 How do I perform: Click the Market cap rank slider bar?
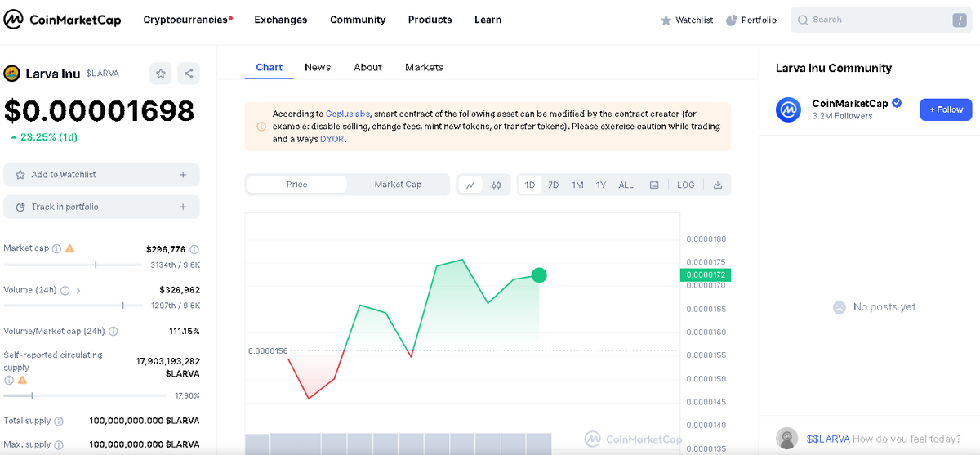(73, 265)
